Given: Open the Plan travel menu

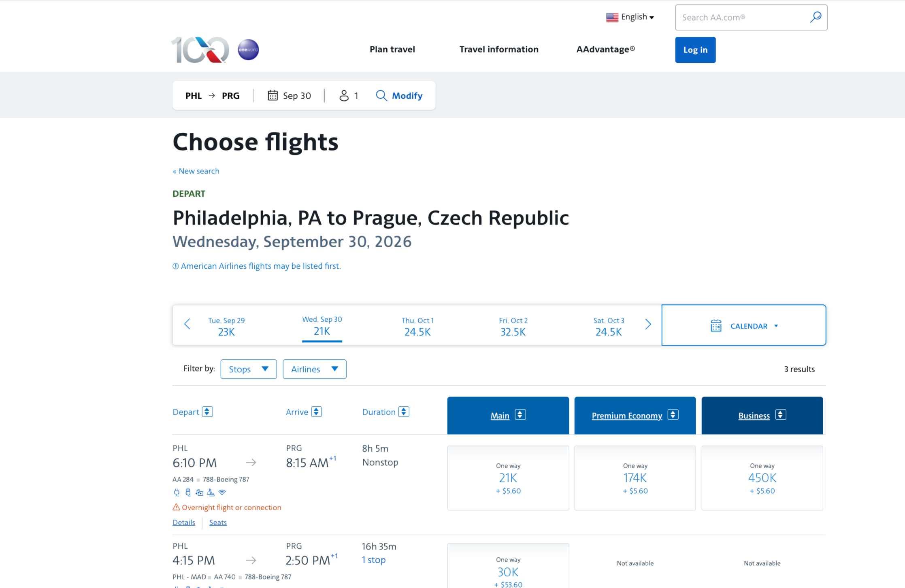Looking at the screenshot, I should [x=392, y=49].
